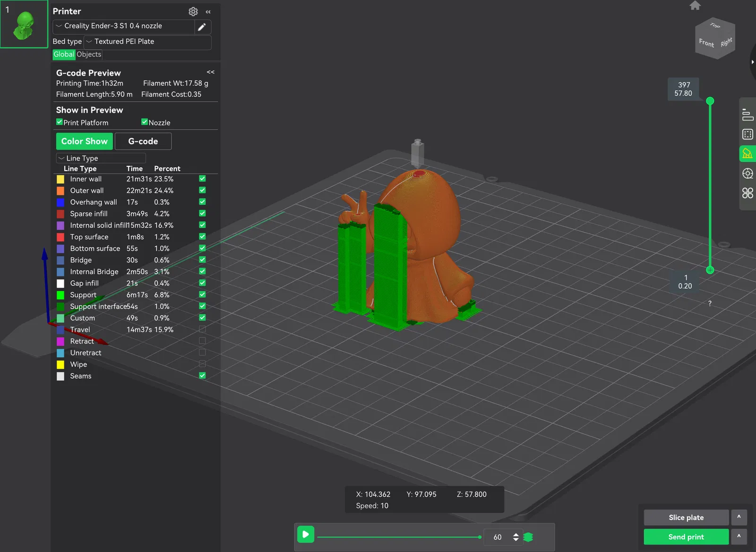
Task: Enable Travel moves visibility
Action: coord(202,329)
